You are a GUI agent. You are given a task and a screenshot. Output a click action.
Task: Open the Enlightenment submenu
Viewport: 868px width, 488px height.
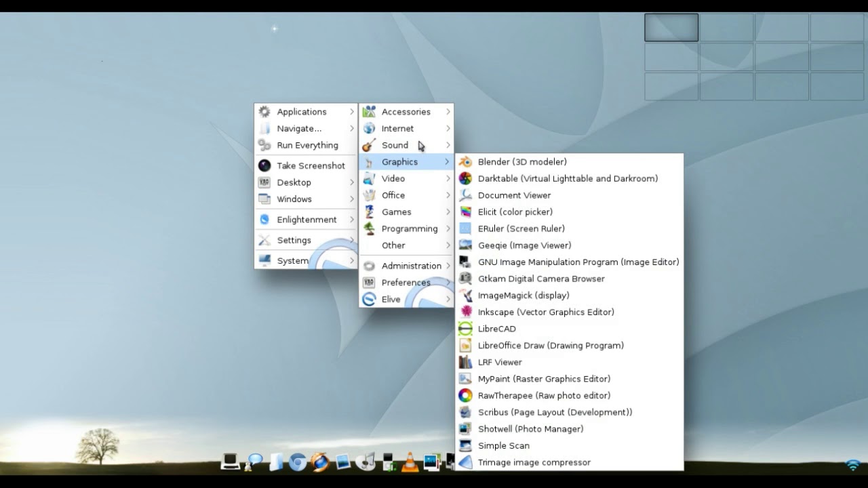click(x=306, y=220)
